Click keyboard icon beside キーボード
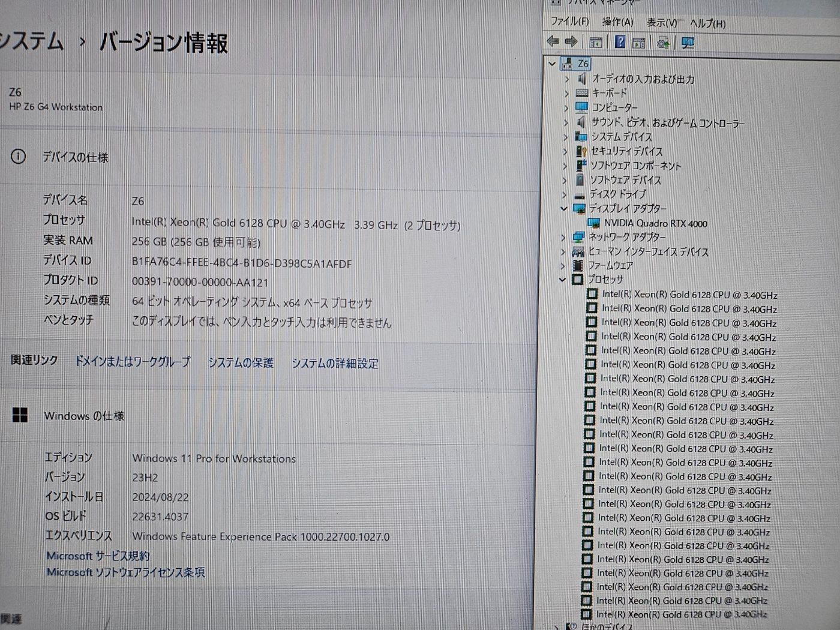Screen dimensions: 840x630 pyautogui.click(x=581, y=92)
